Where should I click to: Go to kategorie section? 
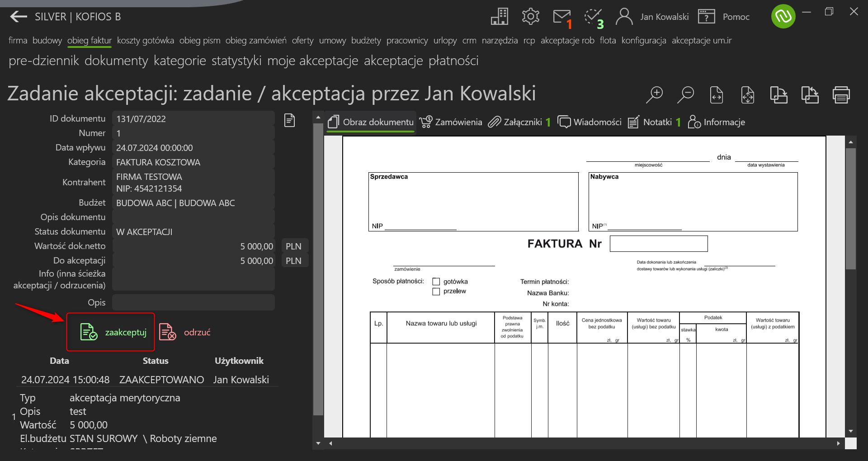(179, 61)
